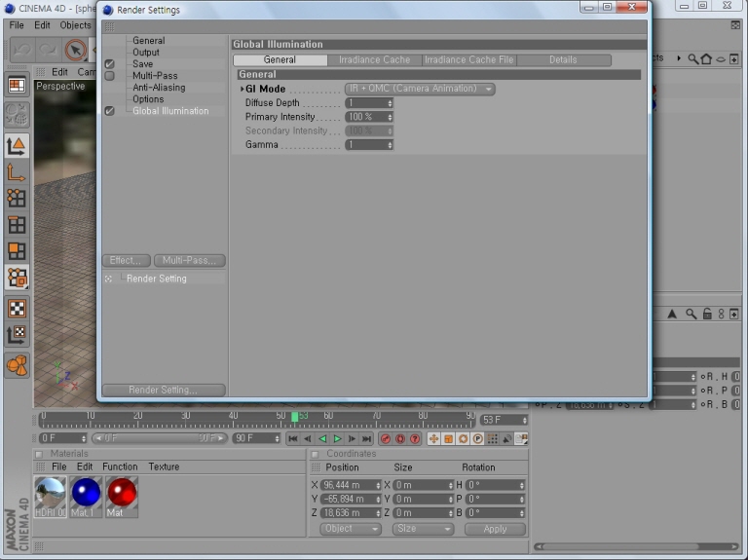Play animation forwards
The width and height of the screenshot is (748, 560).
pos(337,438)
